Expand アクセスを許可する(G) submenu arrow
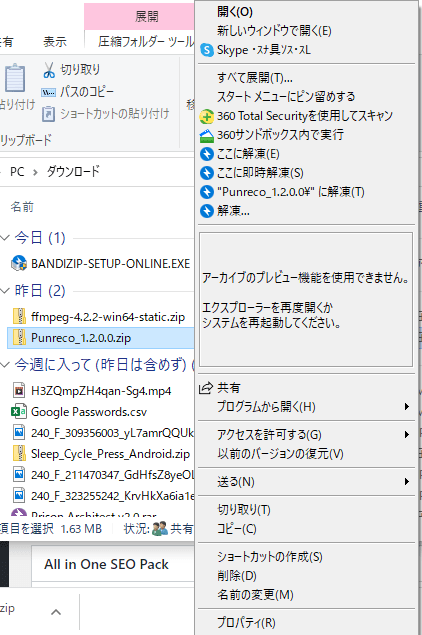422x635 pixels. (407, 435)
